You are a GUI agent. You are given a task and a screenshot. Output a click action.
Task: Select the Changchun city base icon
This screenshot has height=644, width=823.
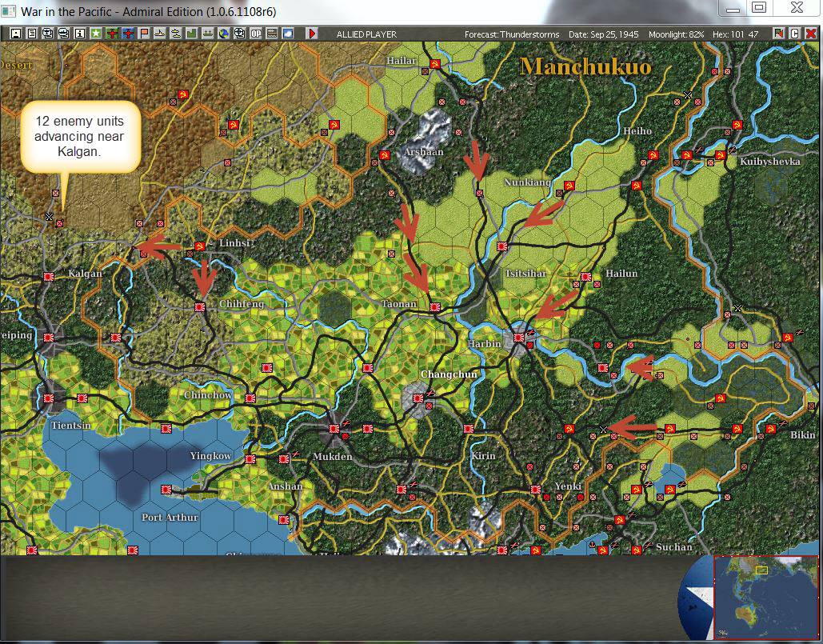point(417,398)
